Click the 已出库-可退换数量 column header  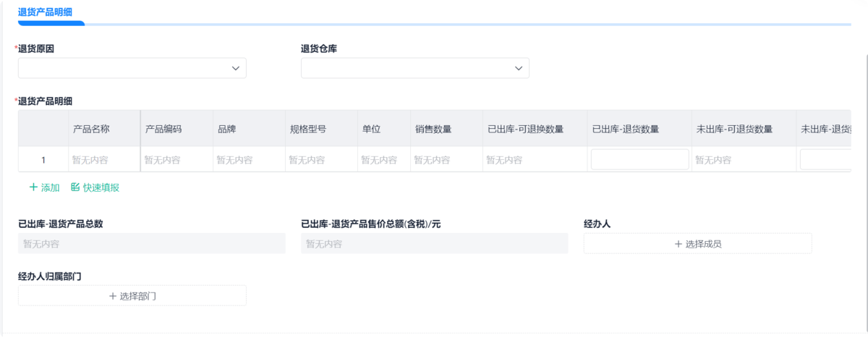click(x=535, y=129)
